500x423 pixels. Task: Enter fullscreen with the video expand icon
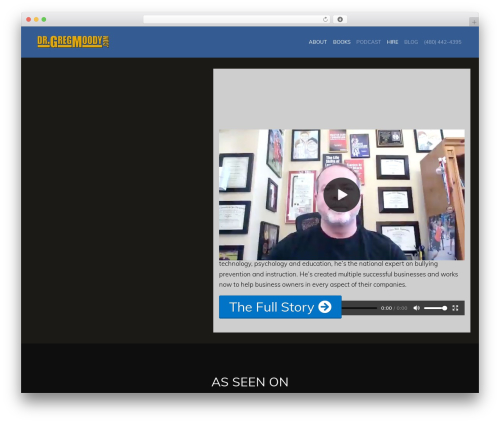[455, 308]
